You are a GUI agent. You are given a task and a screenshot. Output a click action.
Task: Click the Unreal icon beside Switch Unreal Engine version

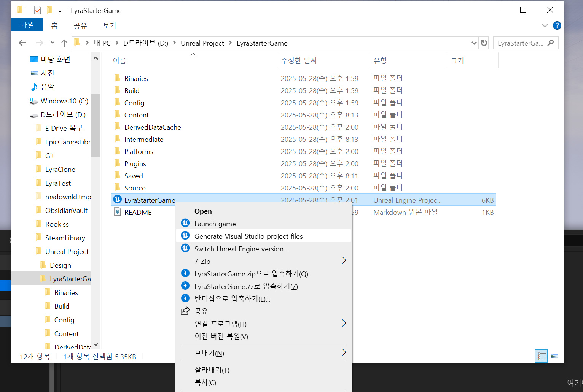tap(185, 248)
